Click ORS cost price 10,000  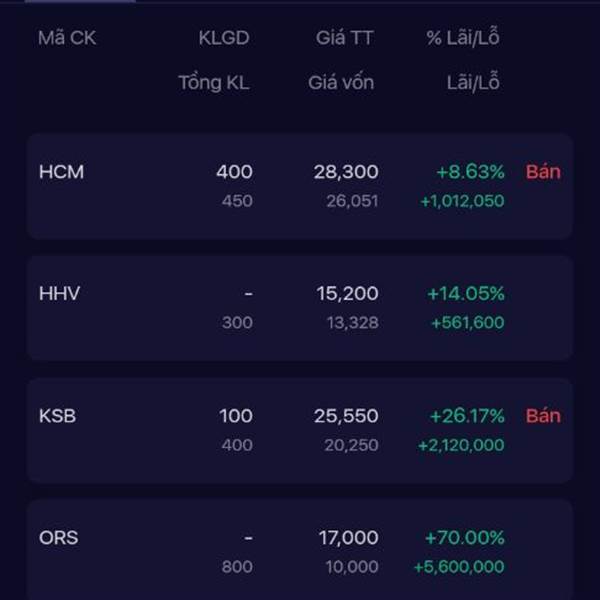click(x=352, y=567)
